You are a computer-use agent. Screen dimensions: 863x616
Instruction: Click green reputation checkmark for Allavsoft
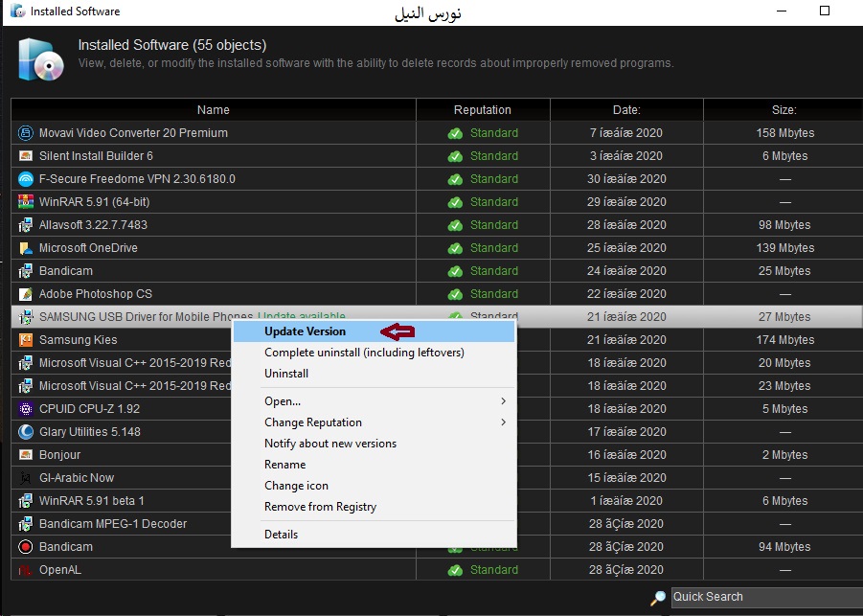(x=455, y=225)
